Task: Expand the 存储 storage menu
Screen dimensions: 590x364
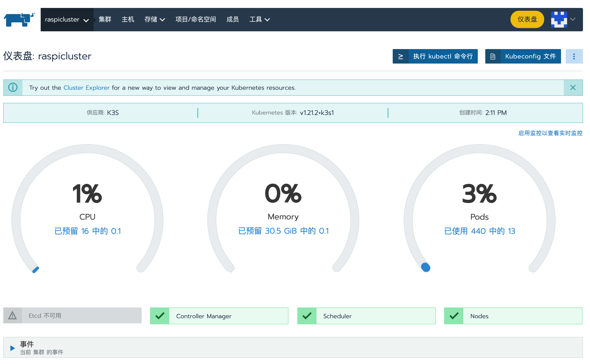Action: pos(155,19)
